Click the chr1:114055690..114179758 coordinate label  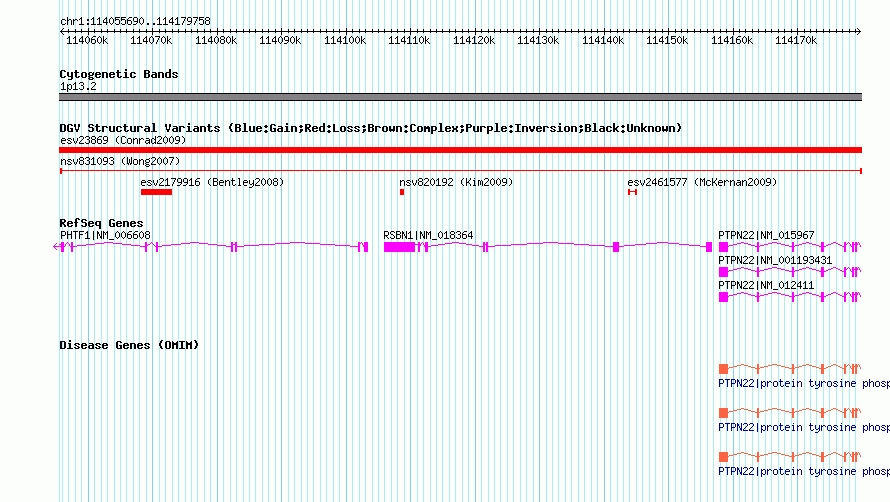tap(135, 21)
